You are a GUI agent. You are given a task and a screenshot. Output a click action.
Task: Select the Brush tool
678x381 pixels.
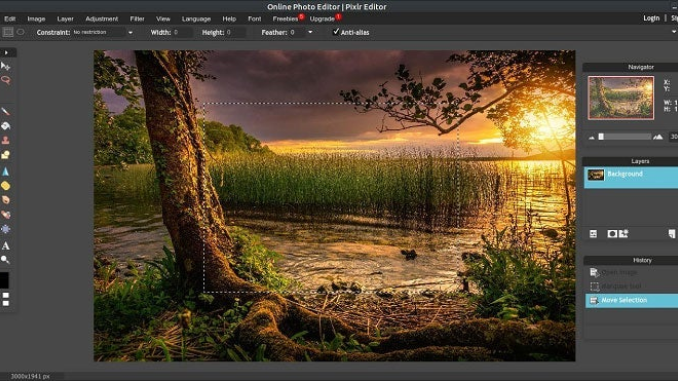[6, 112]
